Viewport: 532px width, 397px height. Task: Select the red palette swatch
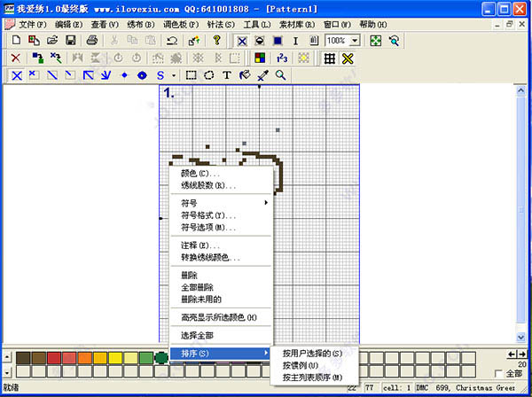[x=54, y=358]
